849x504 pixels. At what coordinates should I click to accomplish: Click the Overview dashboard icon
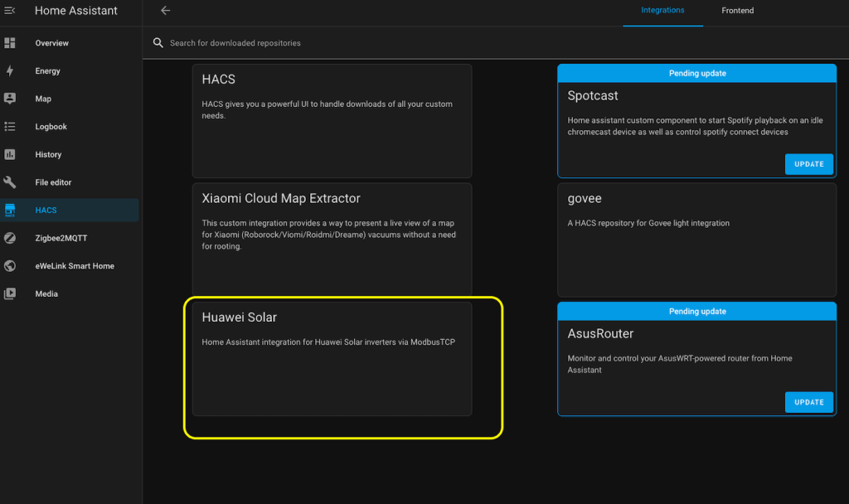10,43
